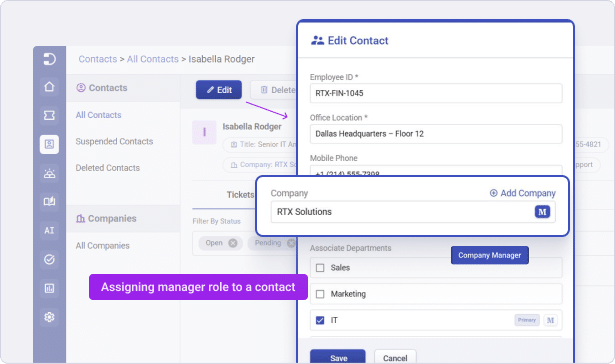Open the agents/team icon in sidebar

pyautogui.click(x=49, y=173)
